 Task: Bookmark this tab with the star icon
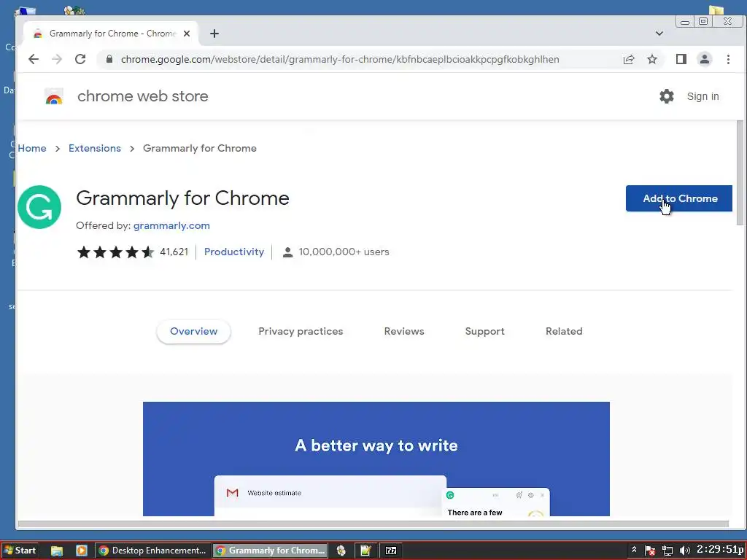(652, 60)
